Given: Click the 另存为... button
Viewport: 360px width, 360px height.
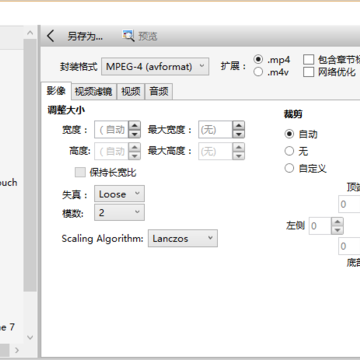Looking at the screenshot, I should (85, 36).
